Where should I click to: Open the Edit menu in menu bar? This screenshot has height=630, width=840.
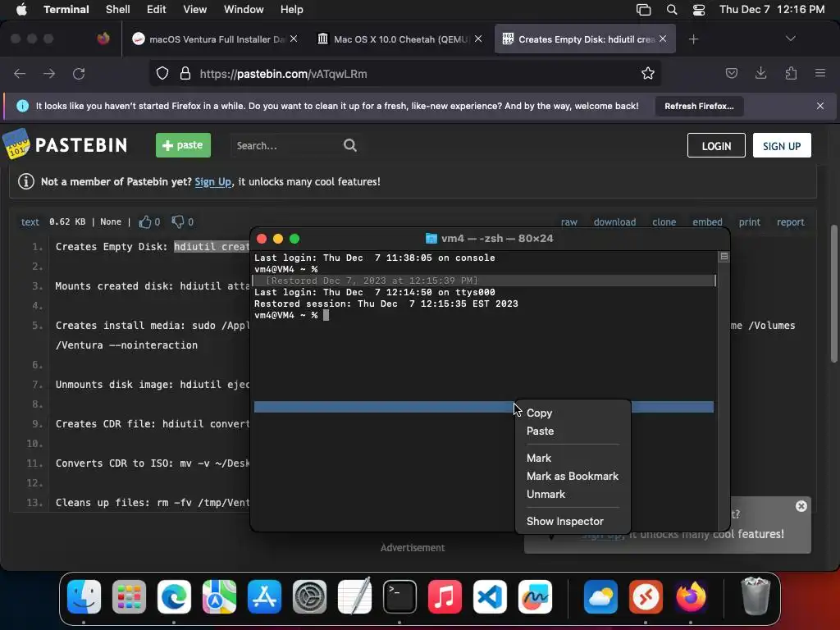click(x=157, y=10)
